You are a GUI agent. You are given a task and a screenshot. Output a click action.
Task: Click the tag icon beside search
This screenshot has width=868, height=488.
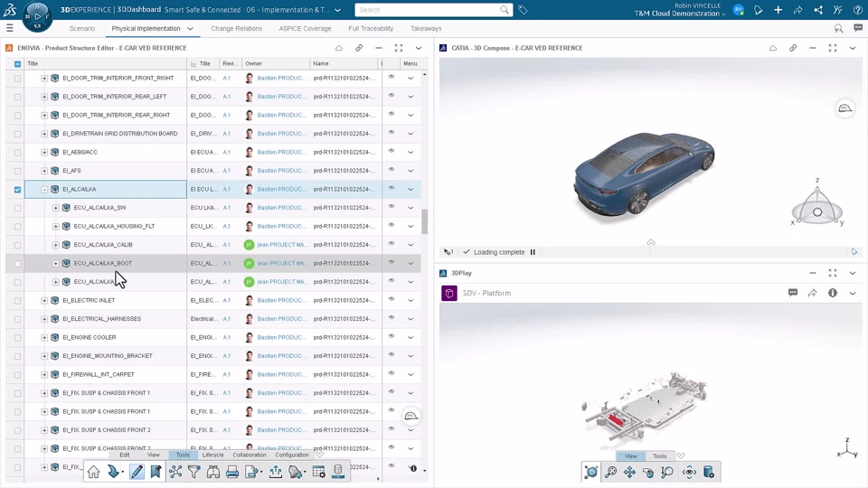click(x=523, y=10)
